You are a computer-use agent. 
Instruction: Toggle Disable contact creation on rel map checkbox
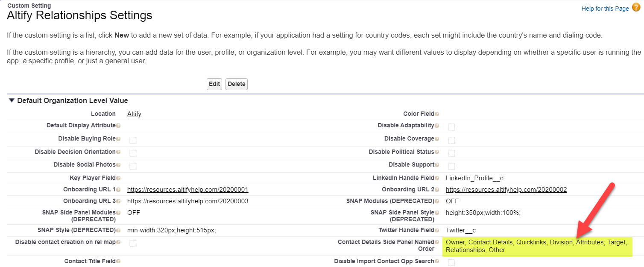coord(133,244)
